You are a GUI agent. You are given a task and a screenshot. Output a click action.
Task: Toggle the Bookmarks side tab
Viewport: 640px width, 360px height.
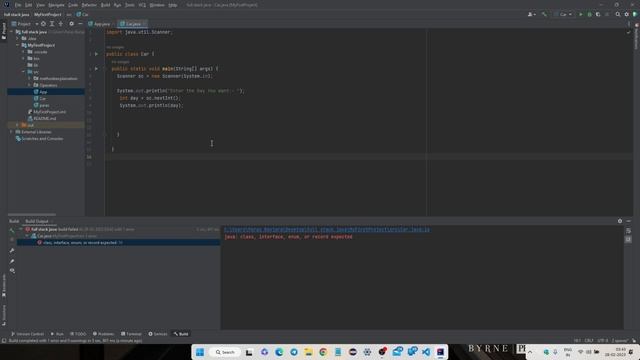(4, 286)
